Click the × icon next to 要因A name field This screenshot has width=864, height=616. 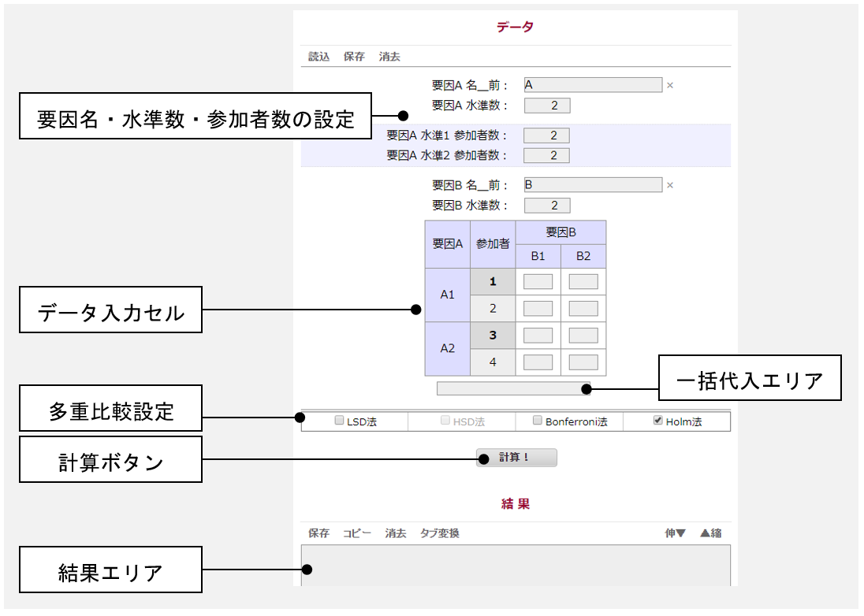pyautogui.click(x=670, y=85)
